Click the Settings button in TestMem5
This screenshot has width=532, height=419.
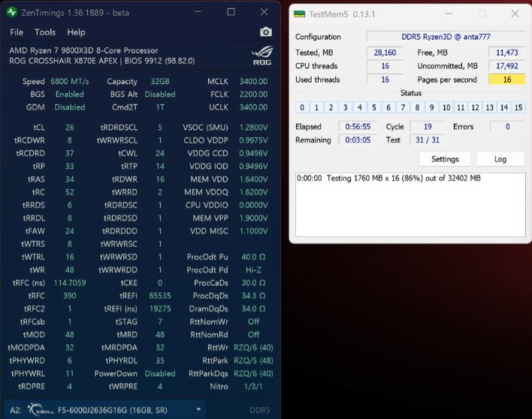coord(445,159)
